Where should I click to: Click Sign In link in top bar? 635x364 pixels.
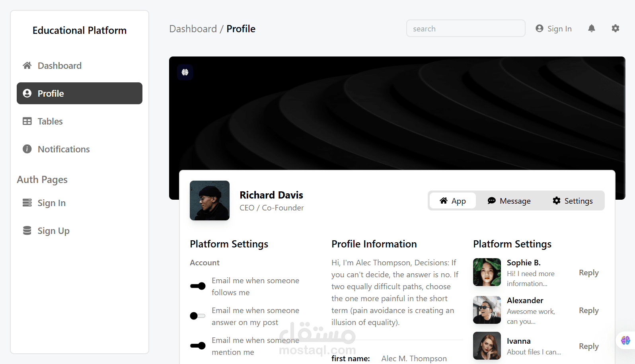[554, 29]
